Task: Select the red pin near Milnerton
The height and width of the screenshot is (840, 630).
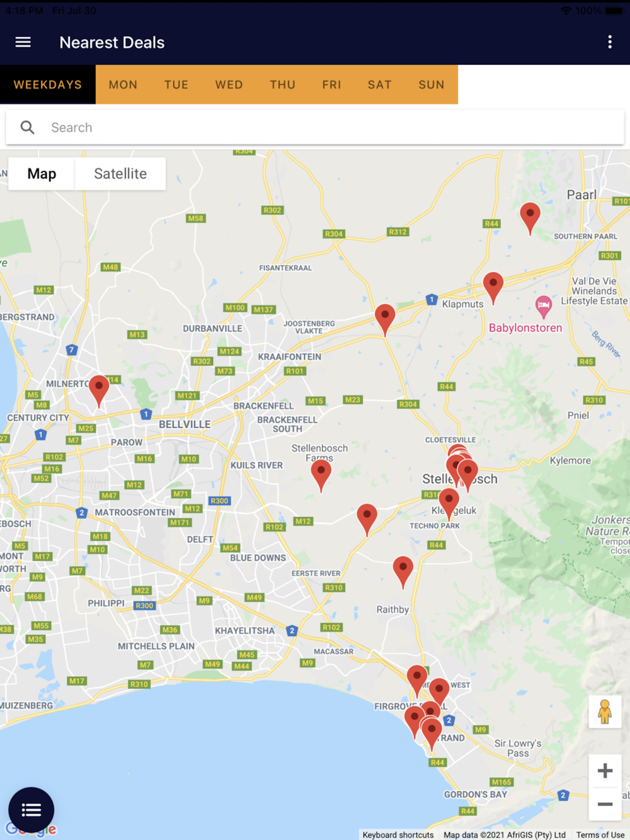Action: pos(99,391)
